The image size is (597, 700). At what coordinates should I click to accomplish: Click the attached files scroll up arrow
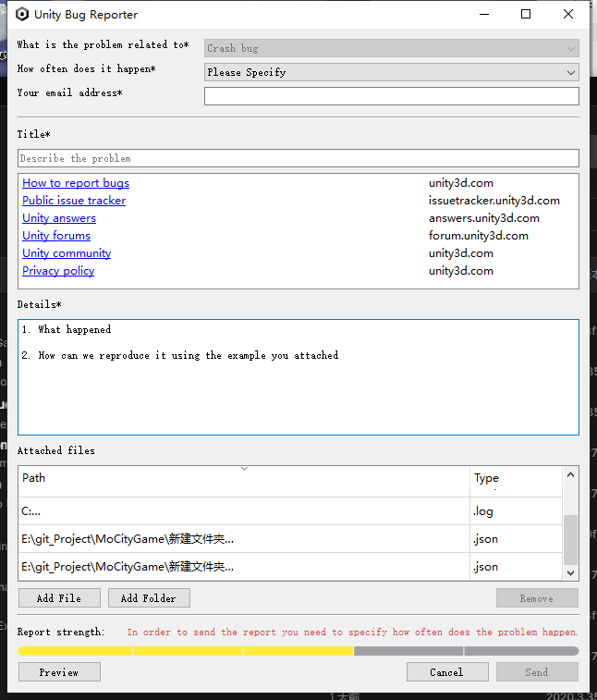point(570,474)
